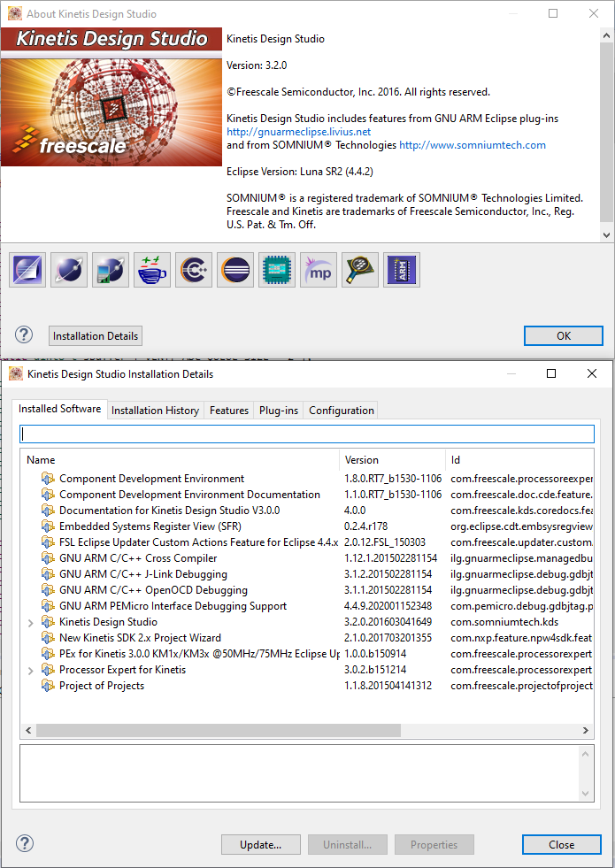This screenshot has height=868, width=615.
Task: Click the icon beside Embedded Systems Register View
Action: [x=48, y=526]
